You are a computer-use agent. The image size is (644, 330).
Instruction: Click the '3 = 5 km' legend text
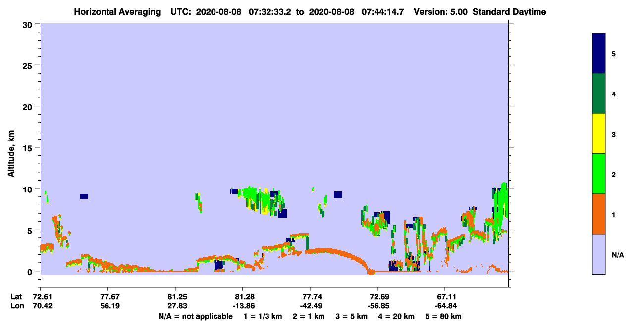click(x=352, y=316)
